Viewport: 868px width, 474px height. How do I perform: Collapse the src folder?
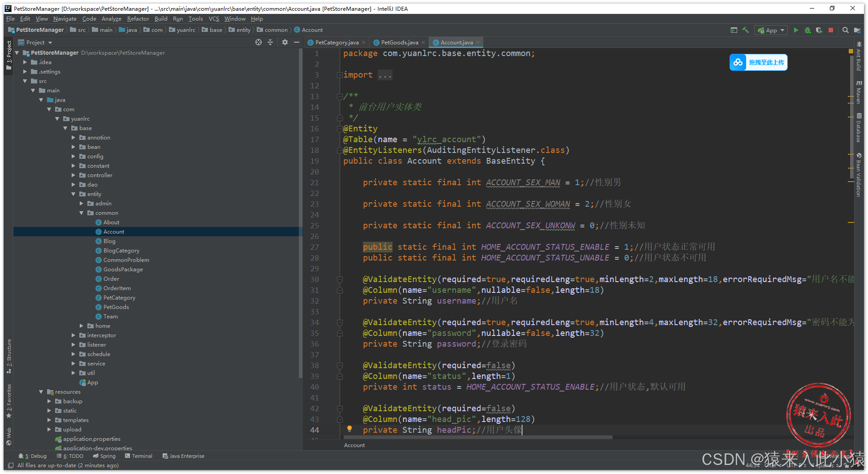(x=25, y=81)
